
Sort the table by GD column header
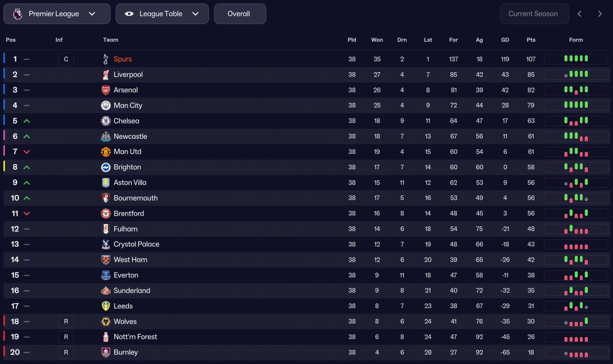[x=505, y=40]
